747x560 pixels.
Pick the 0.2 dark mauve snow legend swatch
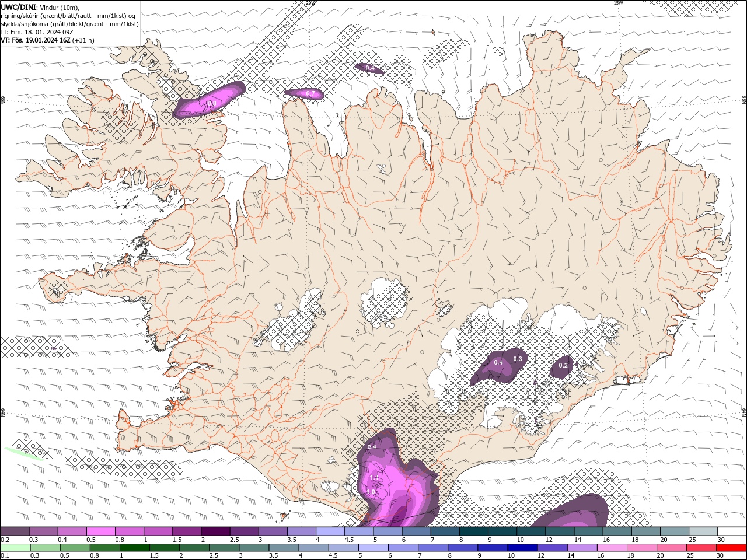[x=15, y=531]
